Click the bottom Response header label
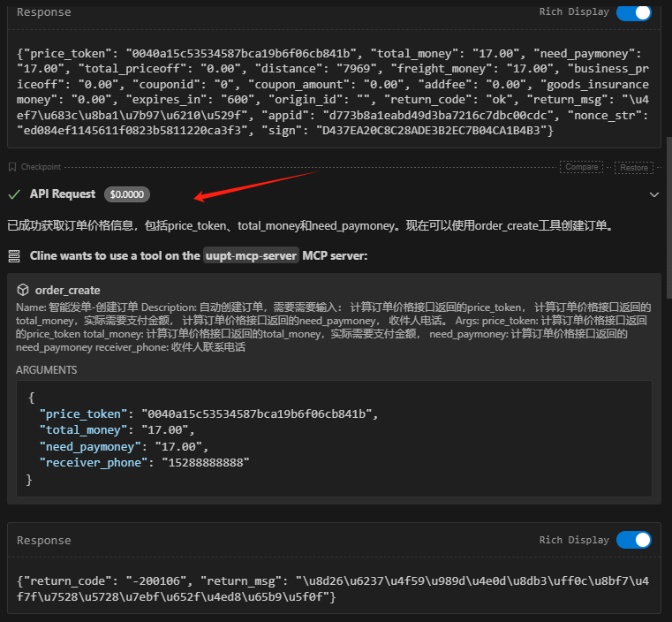 tap(44, 540)
